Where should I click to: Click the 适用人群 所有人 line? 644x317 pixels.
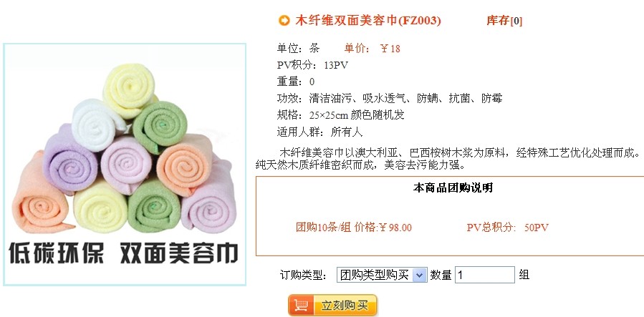tap(319, 132)
